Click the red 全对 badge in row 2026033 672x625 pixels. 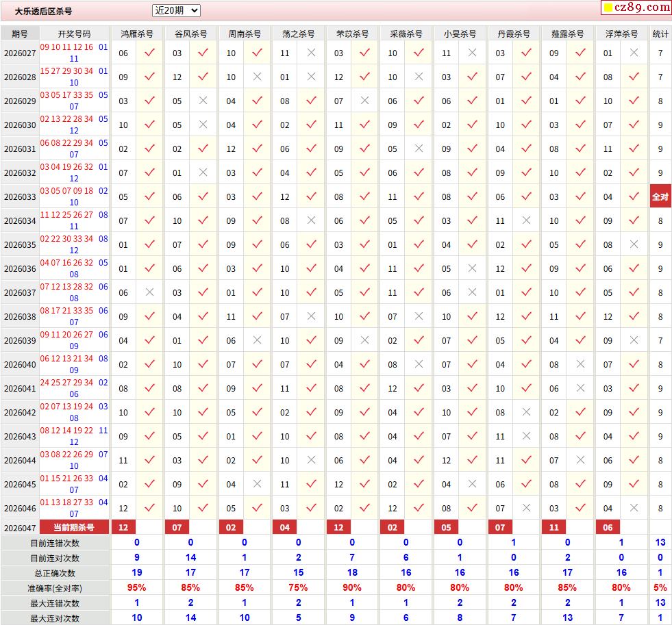660,196
